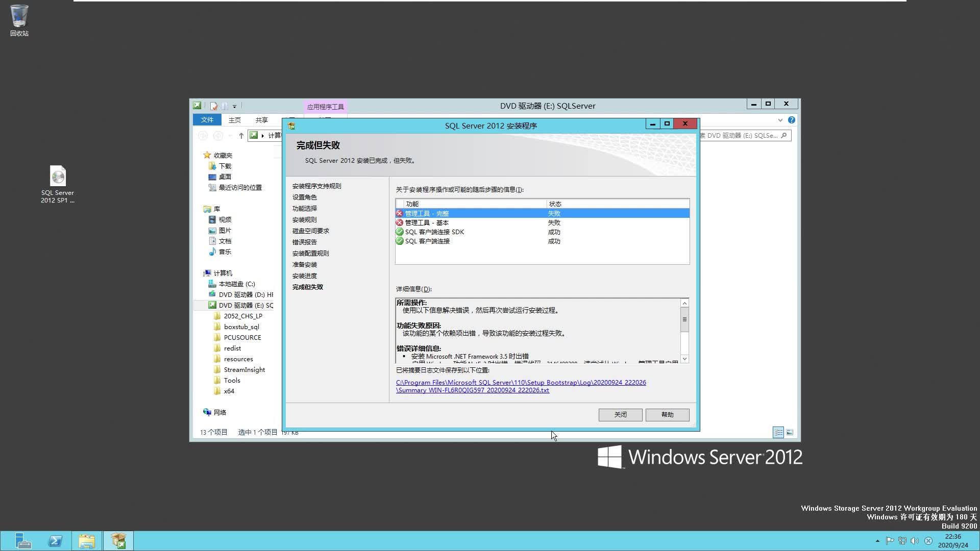Show hidden tray icons arrow

pos(877,541)
